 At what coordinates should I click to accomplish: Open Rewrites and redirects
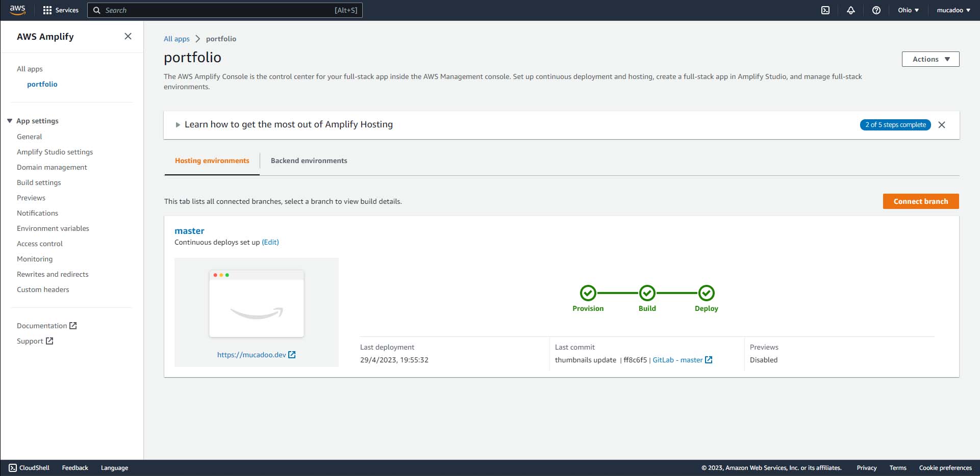click(x=53, y=274)
